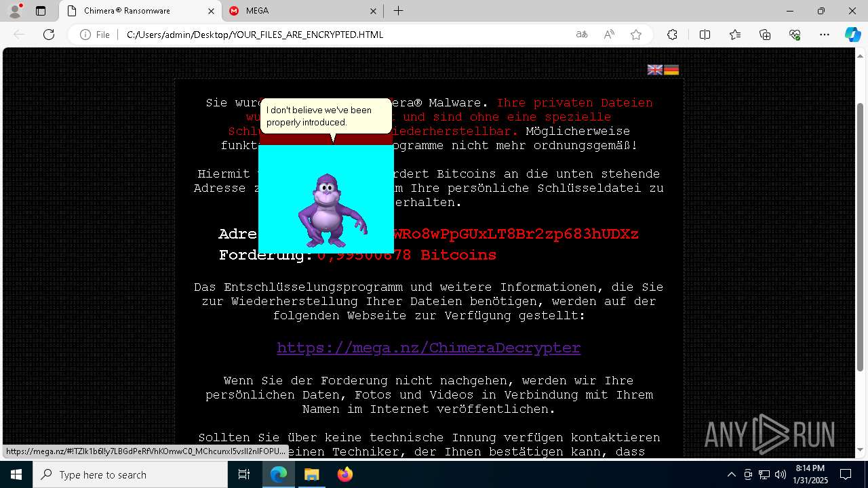Open the volume tray icon
The height and width of the screenshot is (488, 868).
coord(780,474)
